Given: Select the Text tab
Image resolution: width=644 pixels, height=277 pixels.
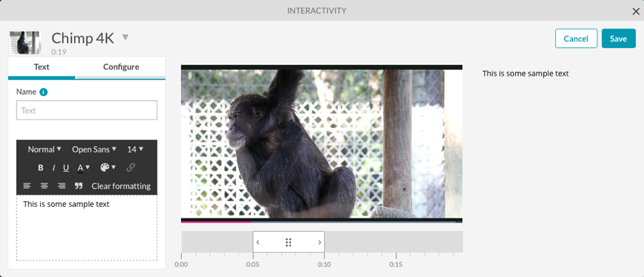Looking at the screenshot, I should 42,67.
